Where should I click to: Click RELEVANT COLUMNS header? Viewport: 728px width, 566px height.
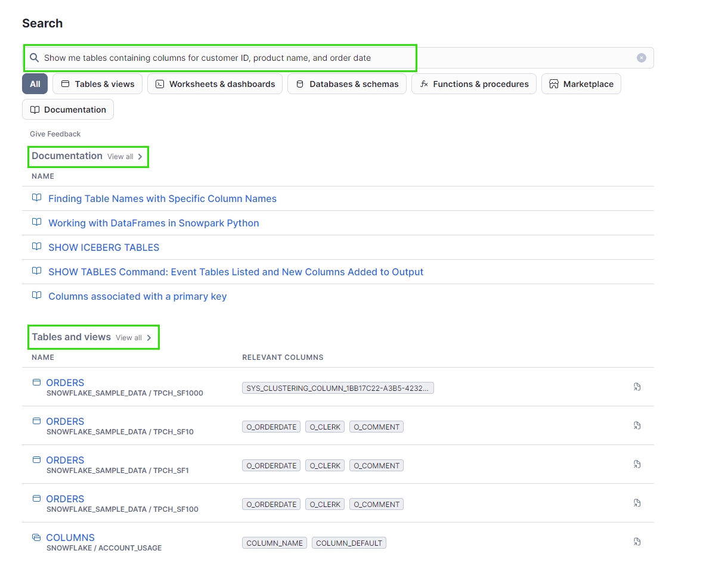point(283,357)
